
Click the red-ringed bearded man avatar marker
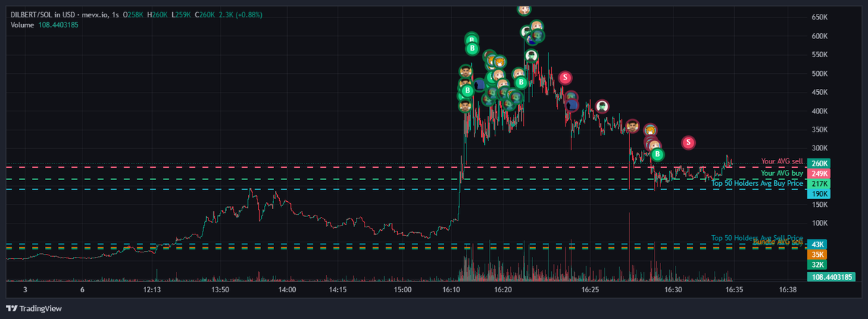(x=632, y=127)
